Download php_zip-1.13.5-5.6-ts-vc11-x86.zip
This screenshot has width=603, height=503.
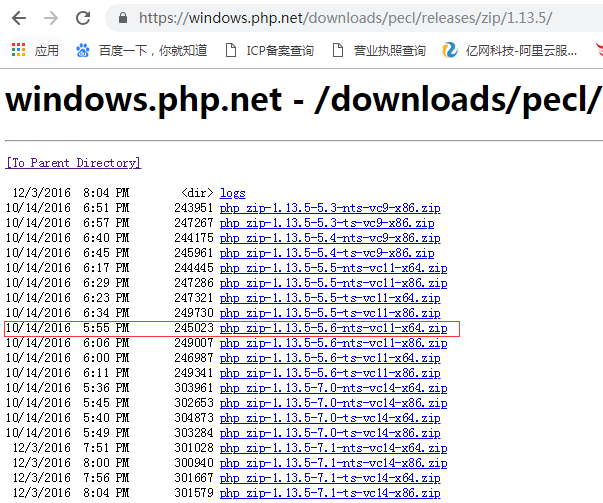click(330, 373)
